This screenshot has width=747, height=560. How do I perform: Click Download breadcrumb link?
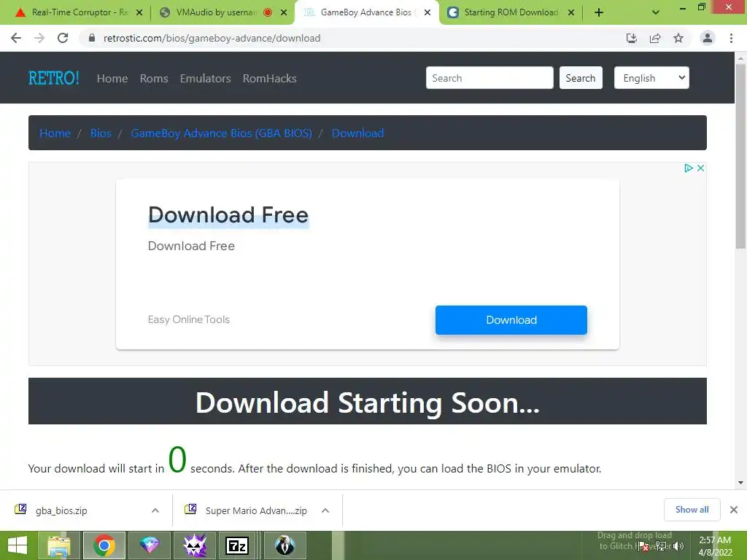coord(357,133)
